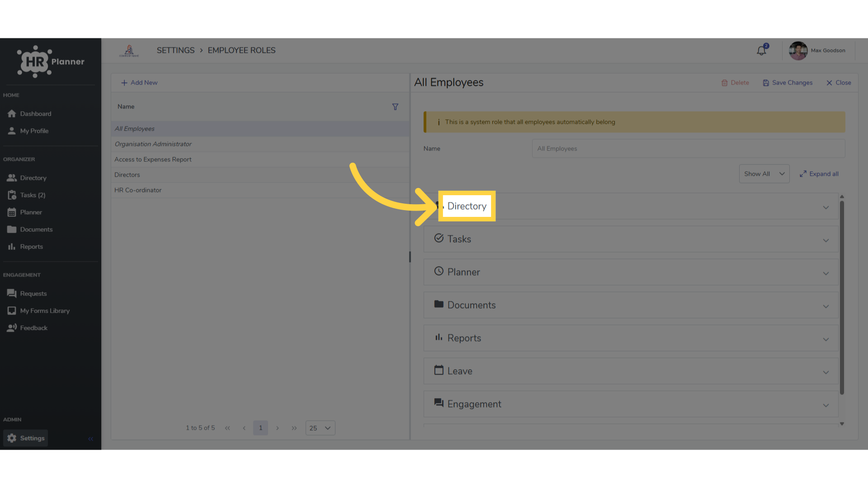Click the Documents folder icon in sidebar

click(x=12, y=230)
